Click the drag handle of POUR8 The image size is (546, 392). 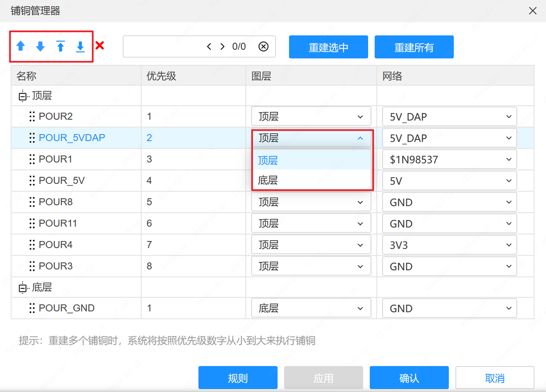32,202
